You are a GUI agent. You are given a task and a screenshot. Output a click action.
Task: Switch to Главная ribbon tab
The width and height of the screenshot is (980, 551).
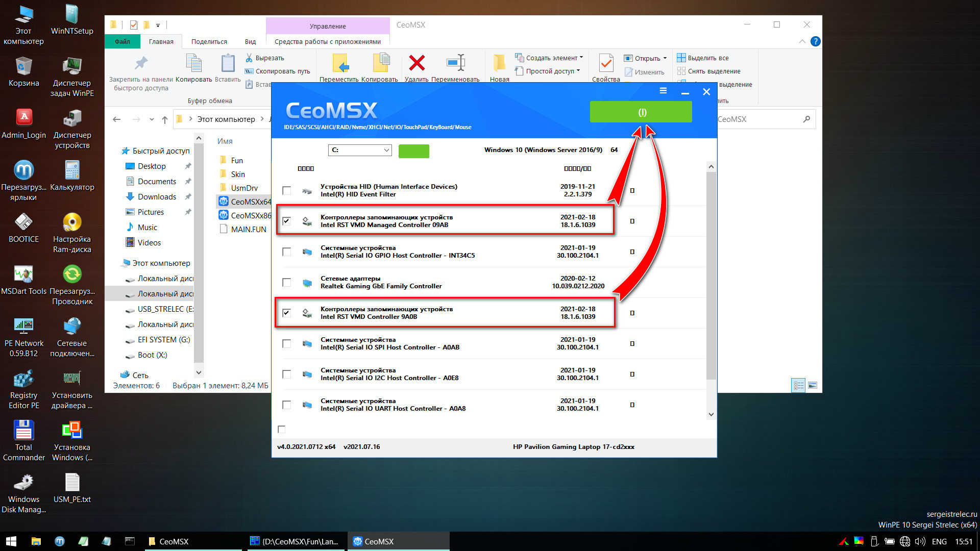point(161,41)
